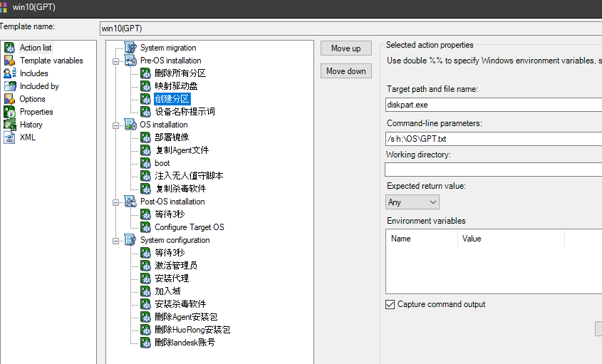Screen dimensions: 602x364
Task: Collapse the OS installation node
Action: click(x=115, y=125)
